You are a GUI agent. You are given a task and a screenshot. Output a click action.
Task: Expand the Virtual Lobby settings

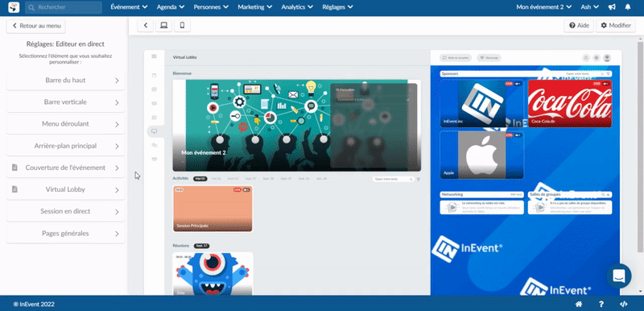tap(65, 190)
